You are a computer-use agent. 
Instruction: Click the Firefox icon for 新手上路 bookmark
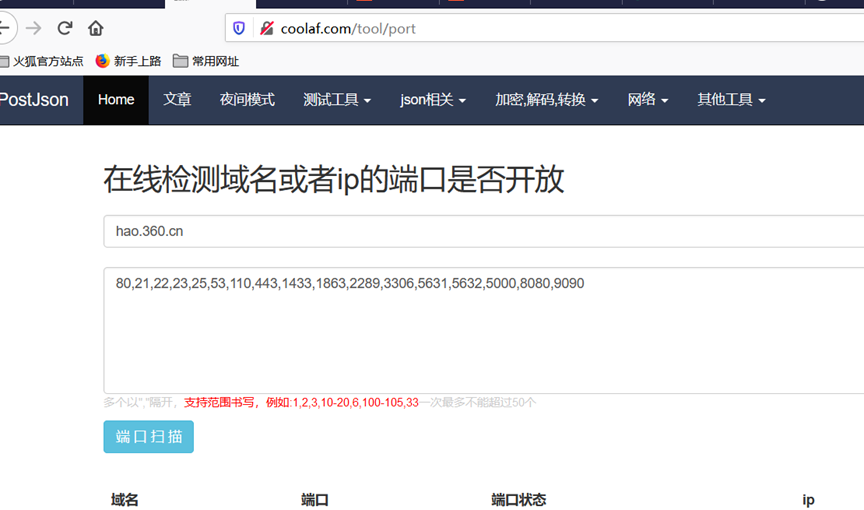point(102,61)
